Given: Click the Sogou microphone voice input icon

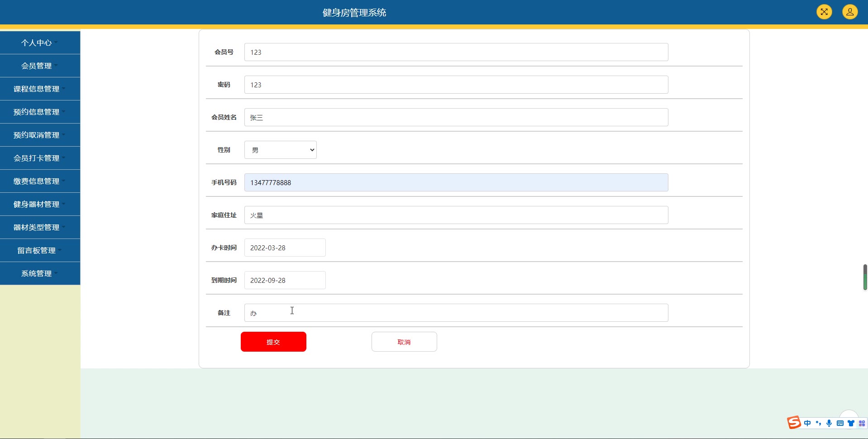Looking at the screenshot, I should (x=829, y=423).
